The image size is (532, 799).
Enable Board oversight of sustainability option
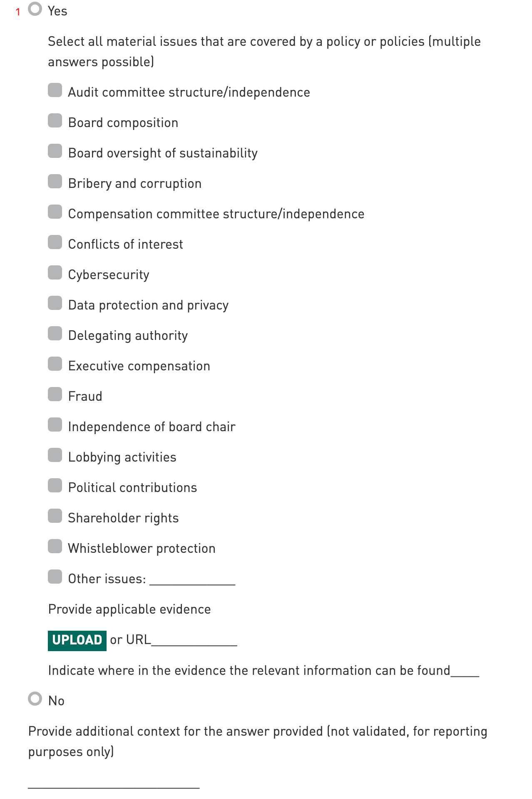pos(55,151)
